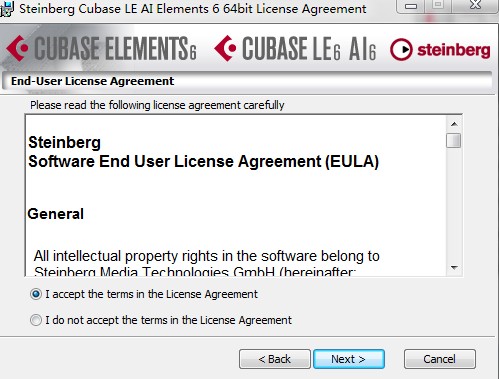Image resolution: width=499 pixels, height=379 pixels.
Task: Select I do not accept the terms option
Action: click(36, 320)
